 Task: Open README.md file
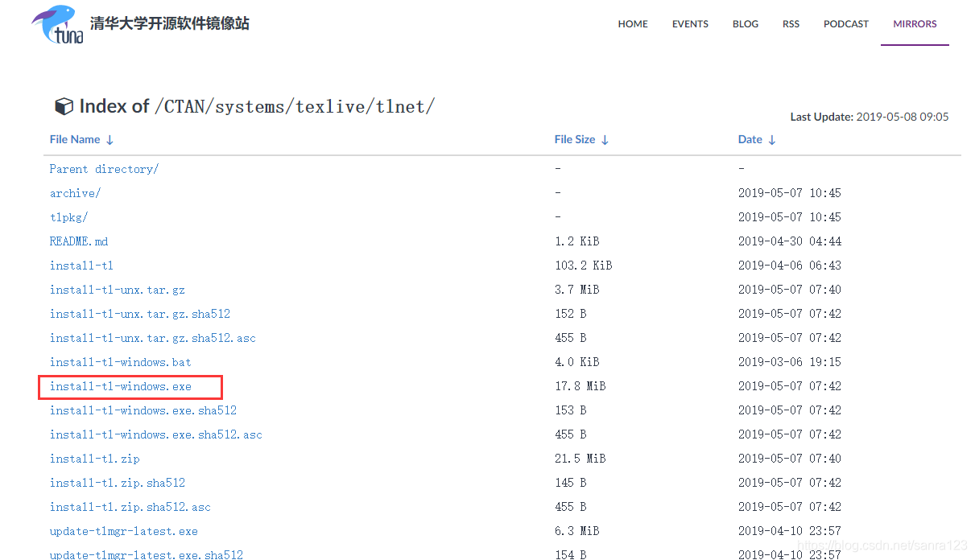(x=78, y=241)
